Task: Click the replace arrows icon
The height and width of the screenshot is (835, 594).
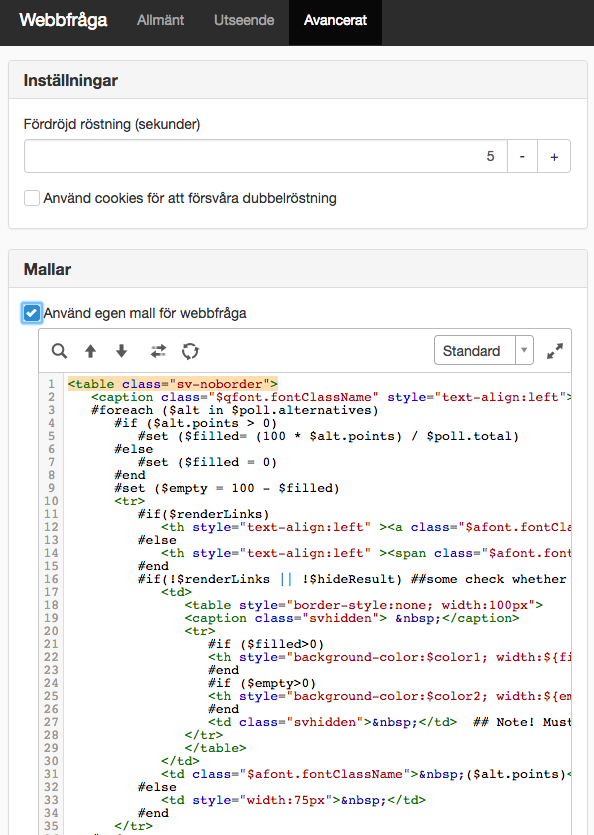Action: pyautogui.click(x=158, y=351)
